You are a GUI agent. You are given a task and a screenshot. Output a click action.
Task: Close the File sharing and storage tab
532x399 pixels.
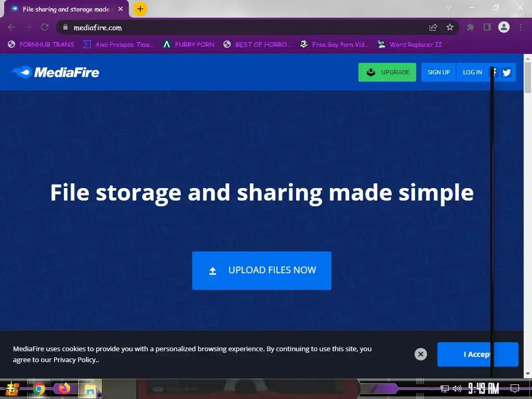[x=121, y=9]
